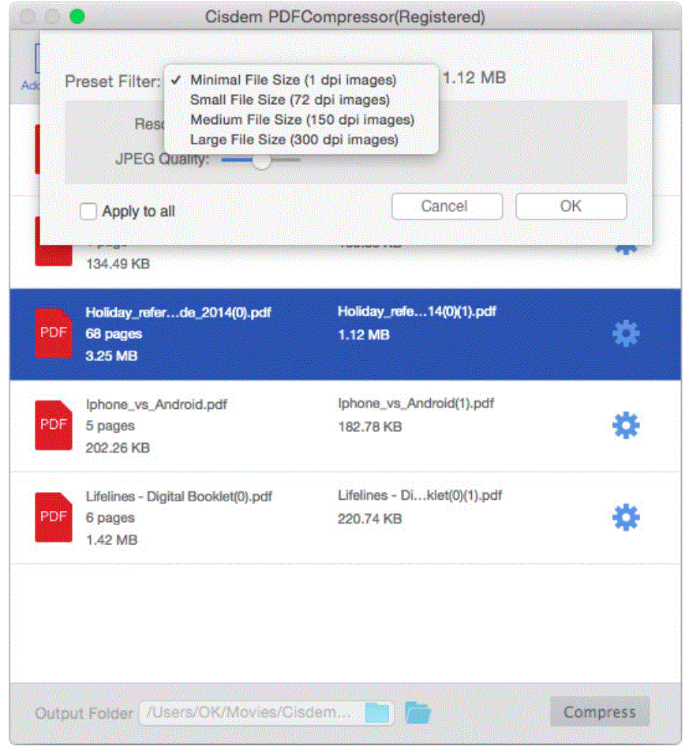Select Small File Size (72 dpi images)
Screen dimensions: 700x751
click(290, 100)
